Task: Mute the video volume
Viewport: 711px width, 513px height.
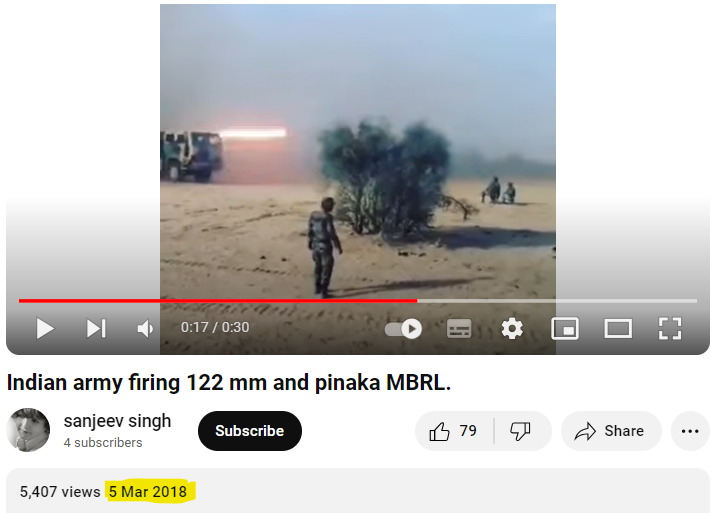Action: [x=145, y=328]
